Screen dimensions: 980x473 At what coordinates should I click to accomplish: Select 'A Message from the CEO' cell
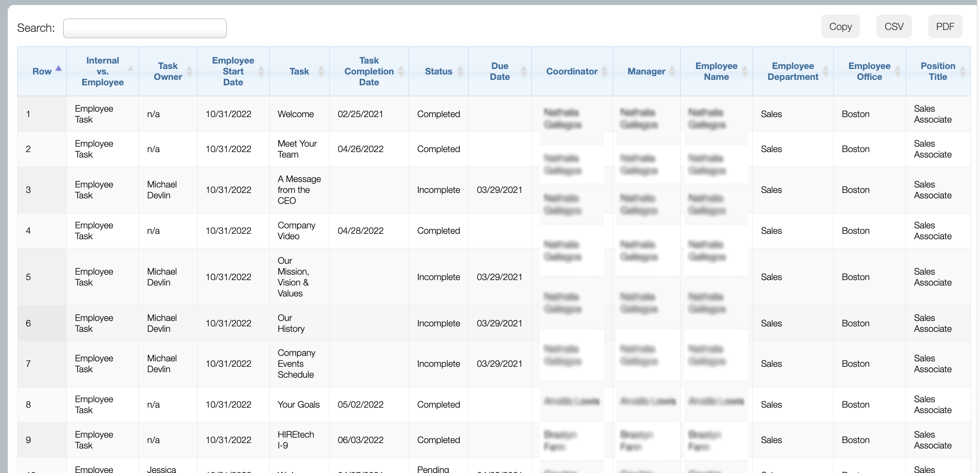coord(299,190)
